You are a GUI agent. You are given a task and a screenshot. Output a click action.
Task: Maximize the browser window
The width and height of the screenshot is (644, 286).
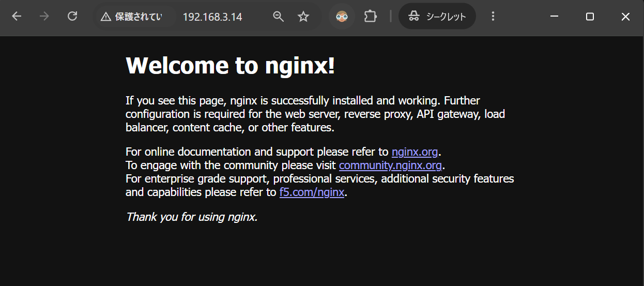[x=590, y=17]
